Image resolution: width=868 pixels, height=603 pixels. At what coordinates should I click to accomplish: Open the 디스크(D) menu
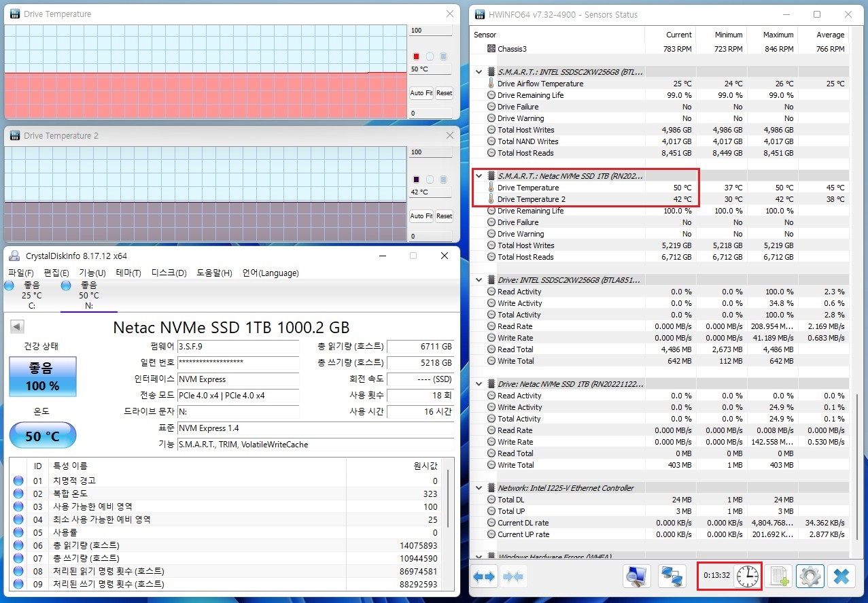pyautogui.click(x=169, y=273)
